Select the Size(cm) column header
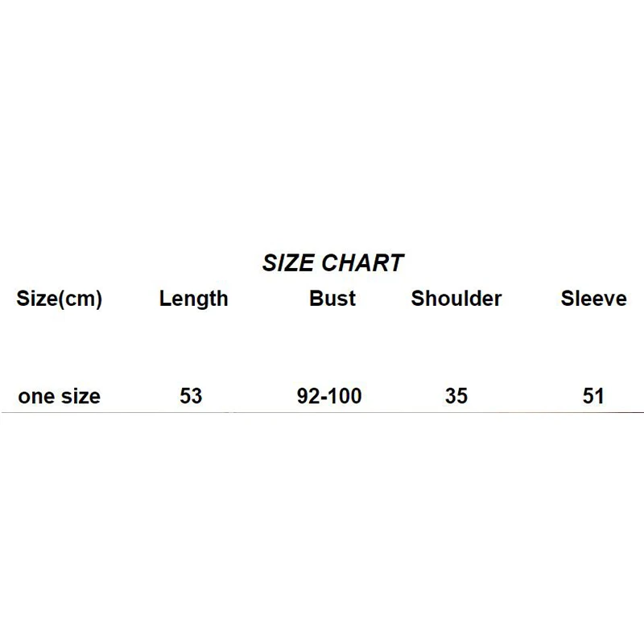 click(x=60, y=299)
